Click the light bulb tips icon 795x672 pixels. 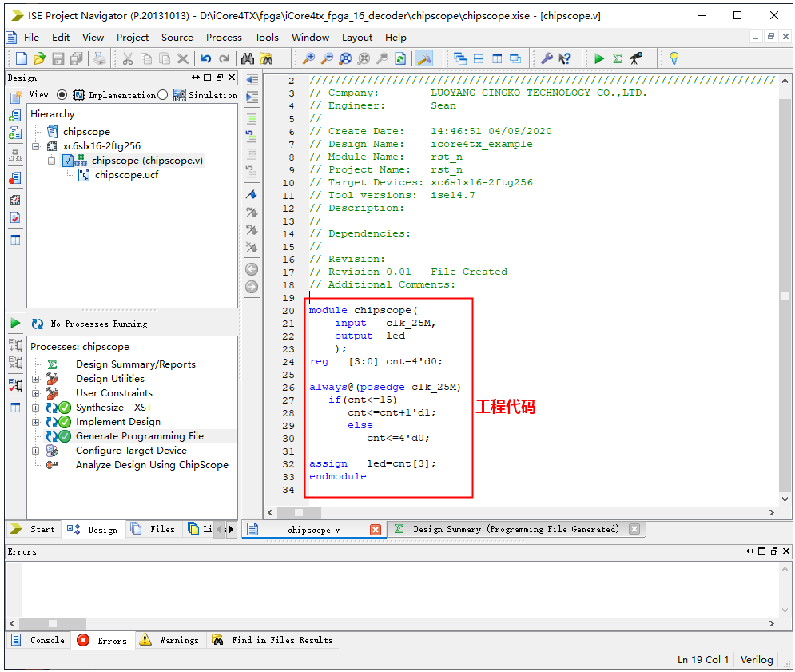tap(674, 58)
